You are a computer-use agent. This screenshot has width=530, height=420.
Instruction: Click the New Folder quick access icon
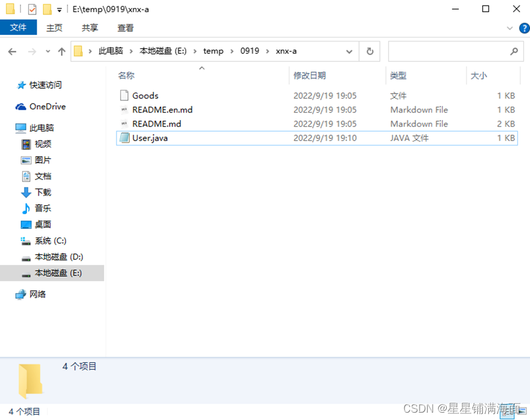tap(47, 9)
